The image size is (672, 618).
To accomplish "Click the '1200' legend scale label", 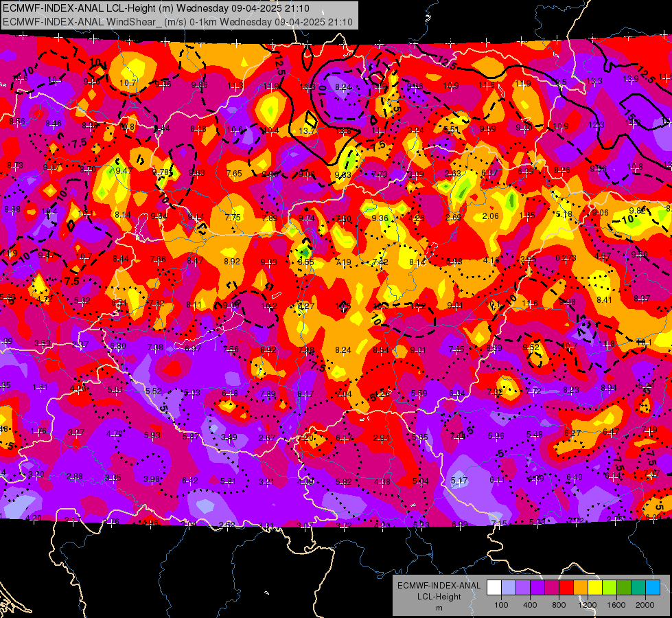I will pos(588,605).
